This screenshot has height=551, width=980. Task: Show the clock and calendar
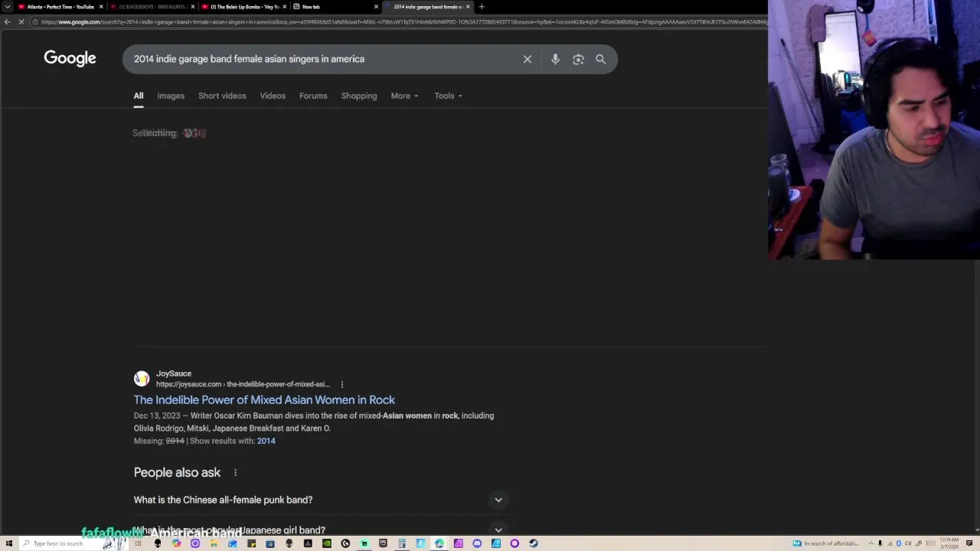(x=949, y=543)
